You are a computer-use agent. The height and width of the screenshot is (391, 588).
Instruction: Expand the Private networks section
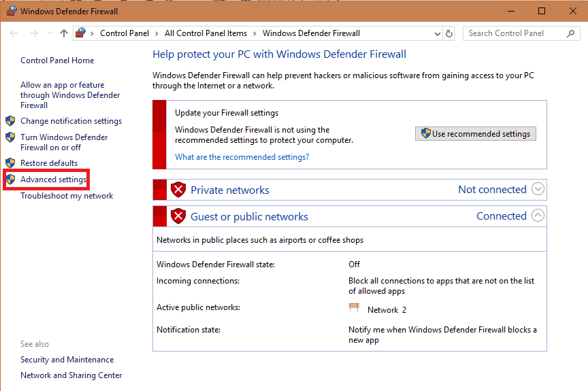(x=538, y=189)
